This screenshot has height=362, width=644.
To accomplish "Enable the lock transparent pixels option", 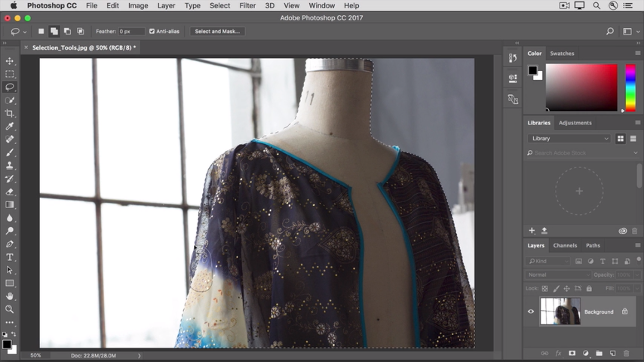I will 545,288.
